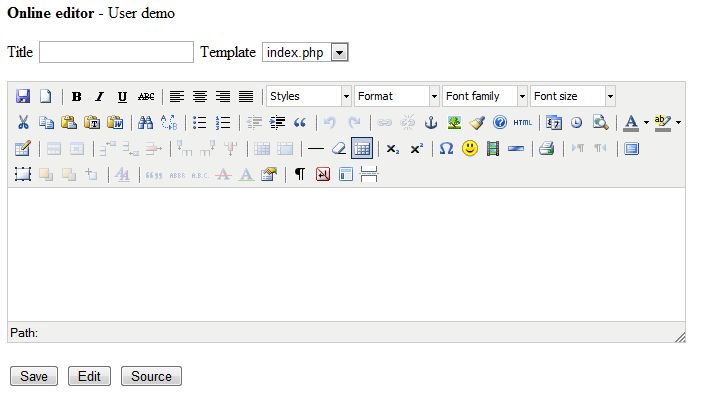Click the Edit button below editor

point(90,377)
